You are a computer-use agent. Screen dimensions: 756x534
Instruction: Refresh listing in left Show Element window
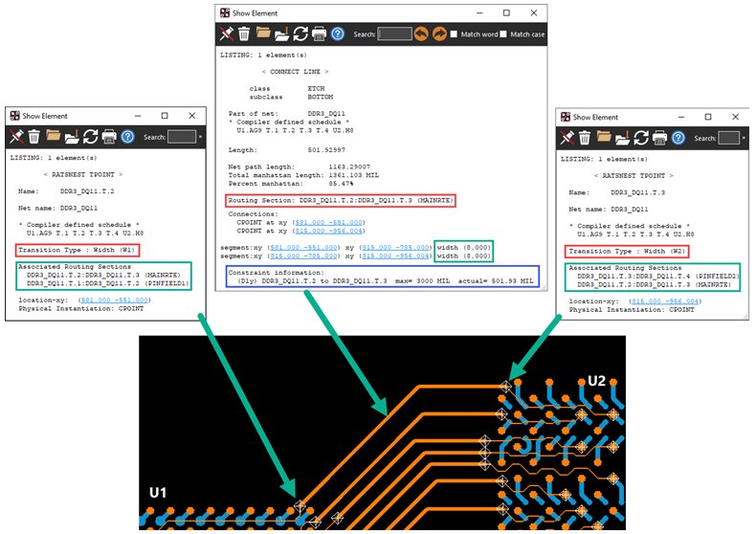(x=90, y=137)
